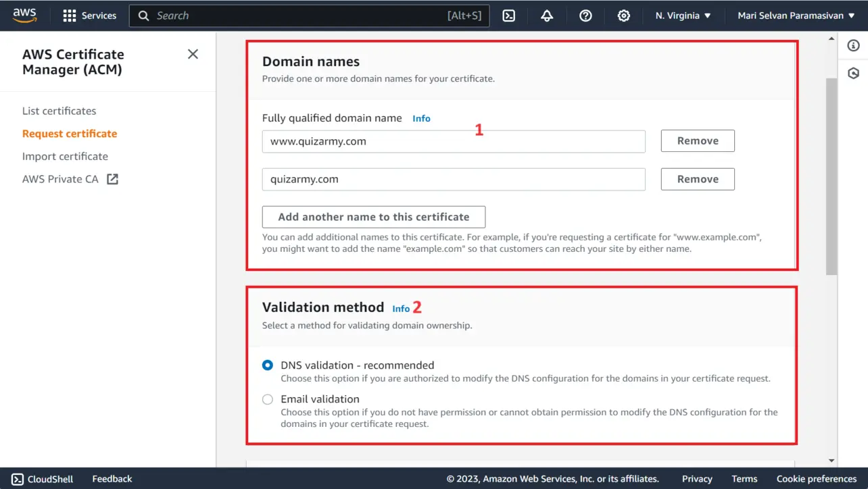Screen dimensions: 868x489
Task: Click CloudShell icon in footer
Action: 18,479
